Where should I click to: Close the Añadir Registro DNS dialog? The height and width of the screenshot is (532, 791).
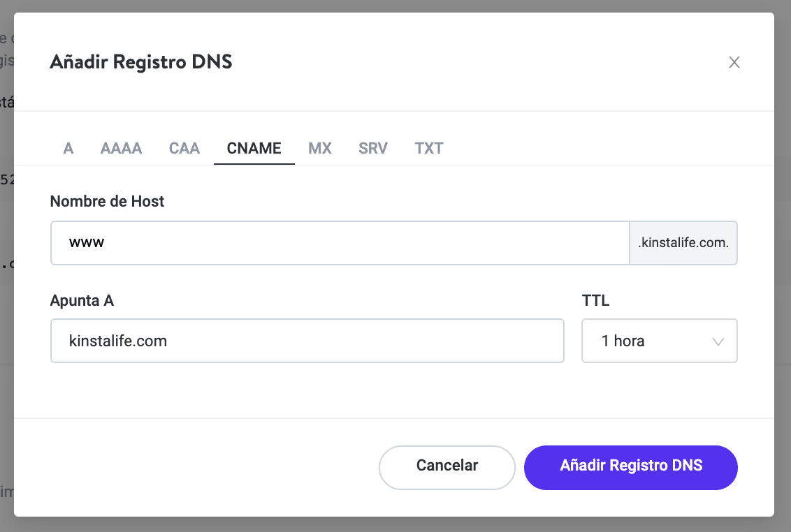coord(734,62)
